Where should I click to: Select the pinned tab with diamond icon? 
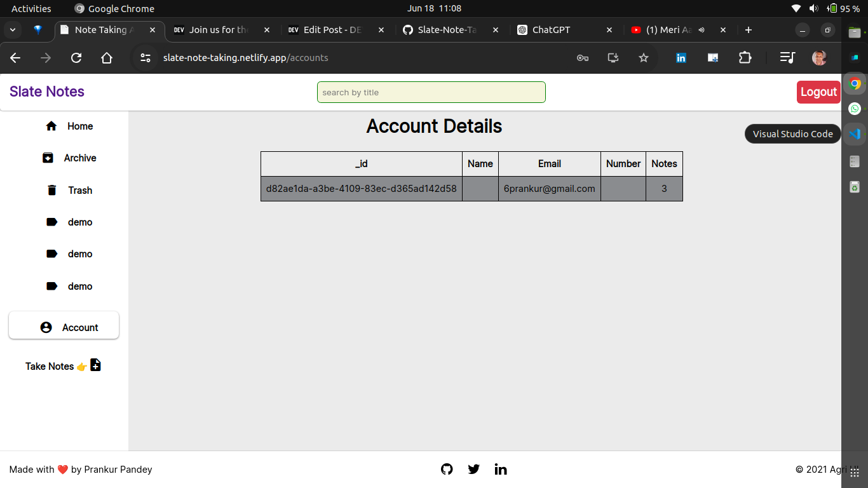pyautogui.click(x=38, y=30)
